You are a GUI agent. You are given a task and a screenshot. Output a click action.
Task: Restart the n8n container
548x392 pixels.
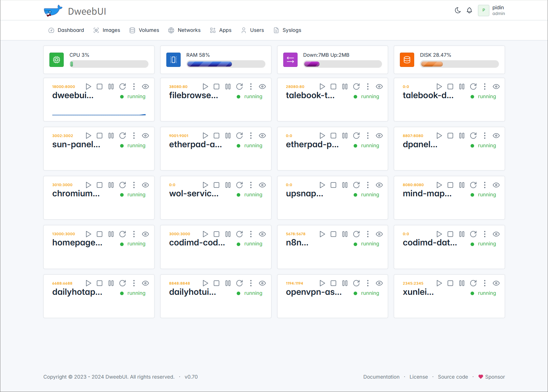click(x=356, y=234)
